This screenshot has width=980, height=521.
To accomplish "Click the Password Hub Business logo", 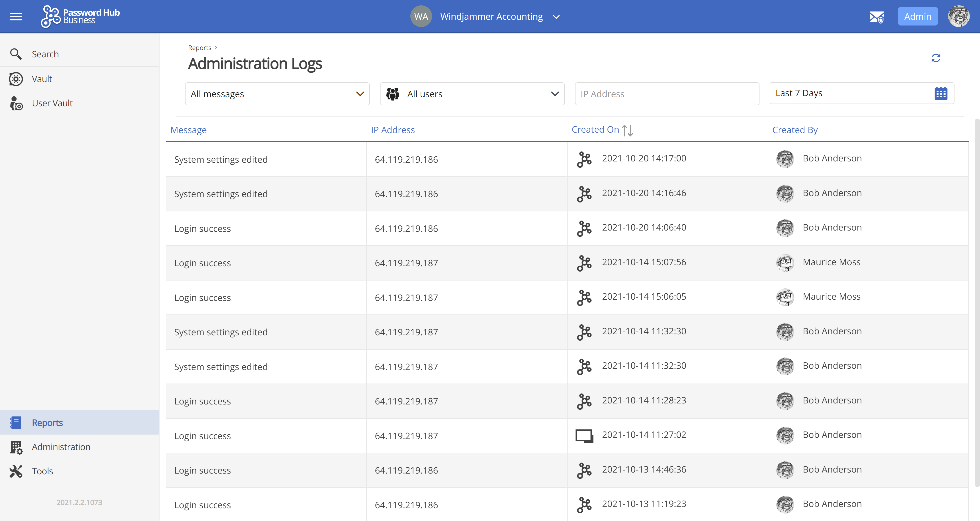I will pos(80,16).
